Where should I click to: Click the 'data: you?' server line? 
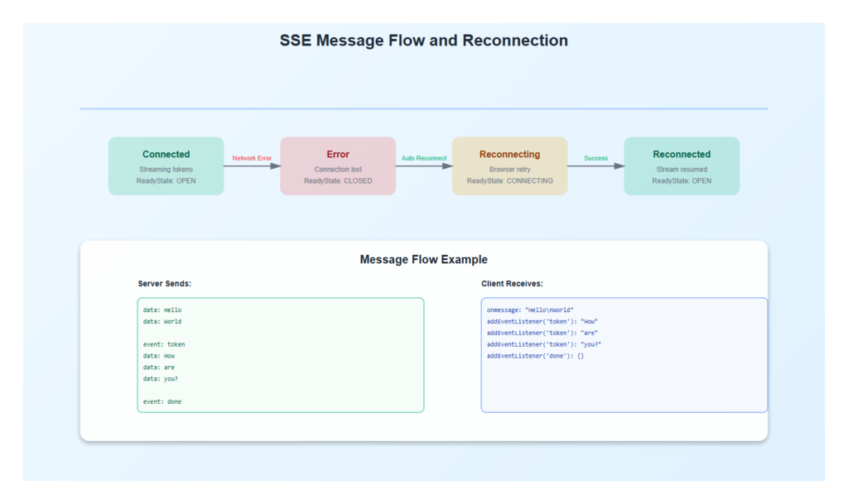[160, 378]
